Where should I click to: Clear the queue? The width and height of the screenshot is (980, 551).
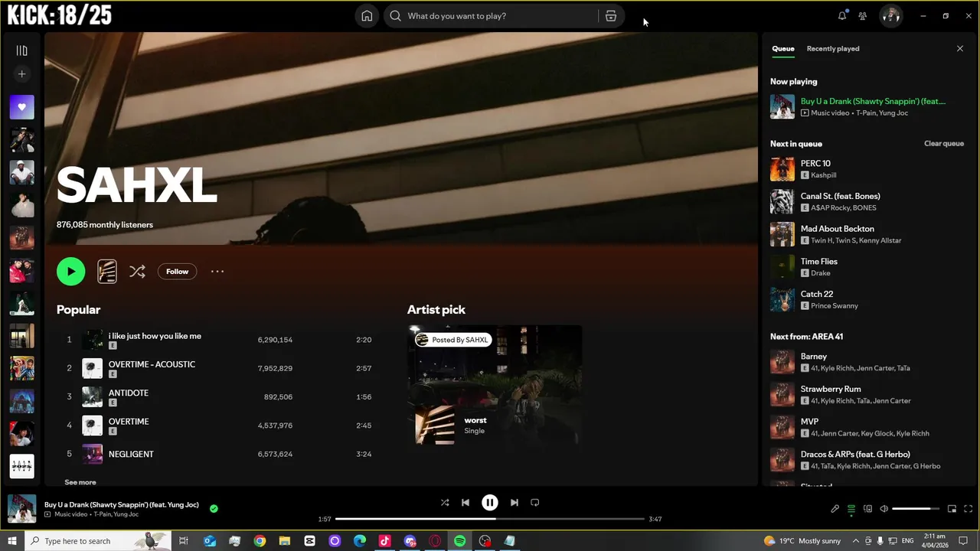coord(943,143)
